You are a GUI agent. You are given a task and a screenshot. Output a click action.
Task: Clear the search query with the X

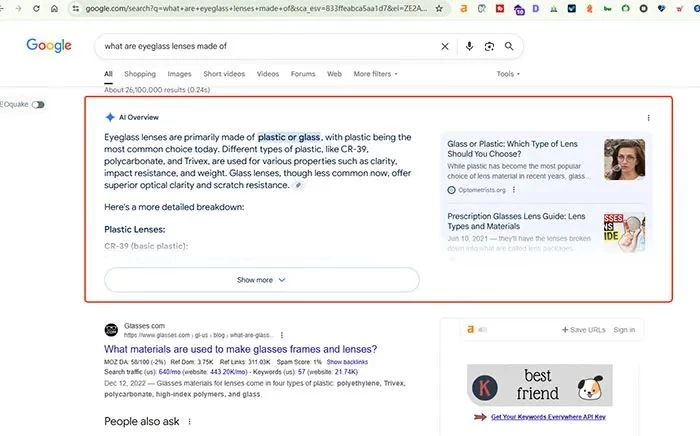click(x=445, y=46)
